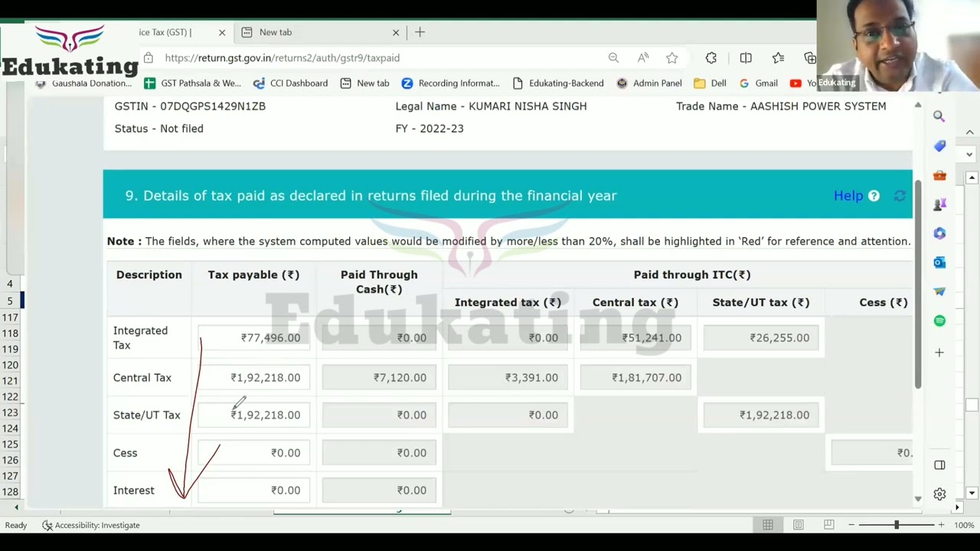
Task: Edit State/UT Tax payable field ₹1,92,218.00
Action: pyautogui.click(x=254, y=415)
